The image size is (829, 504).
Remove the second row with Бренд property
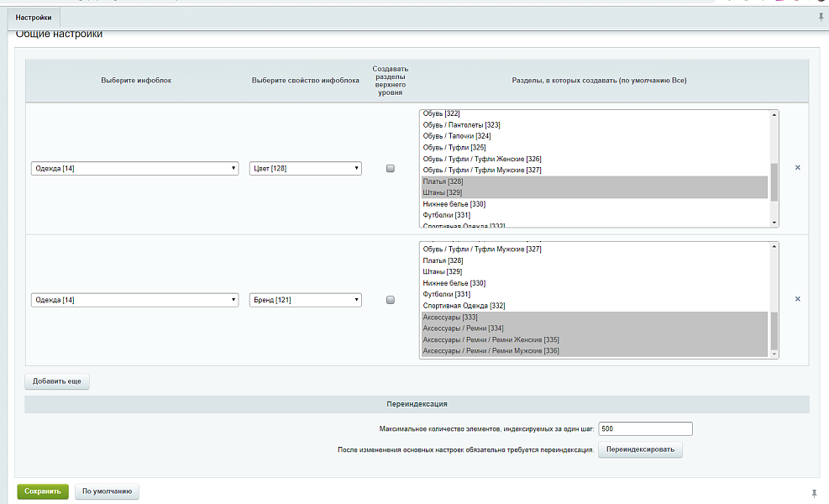click(797, 299)
